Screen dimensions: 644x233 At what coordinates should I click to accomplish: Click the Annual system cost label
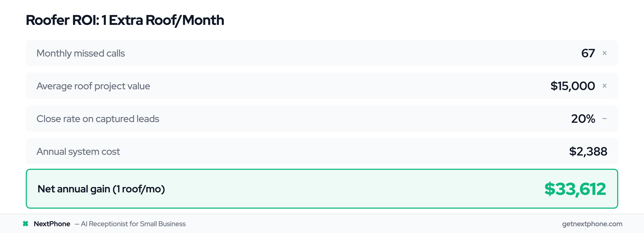78,152
